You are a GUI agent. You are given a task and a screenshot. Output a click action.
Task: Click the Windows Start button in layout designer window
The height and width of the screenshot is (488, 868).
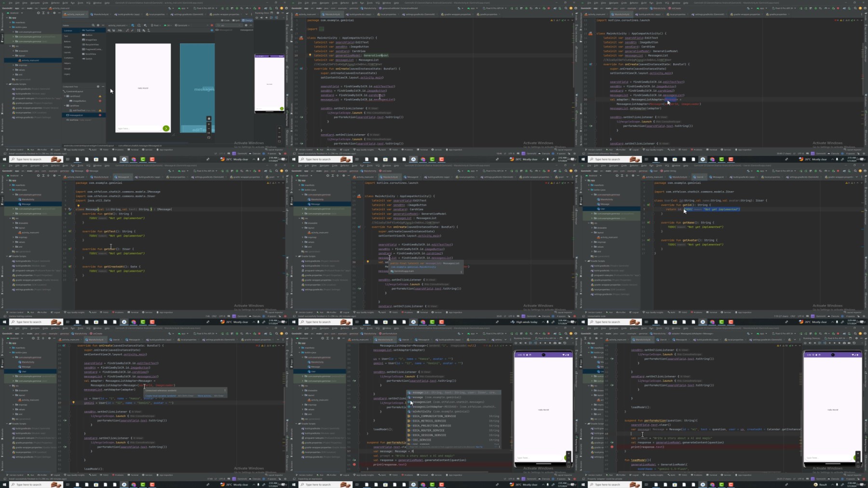4,159
